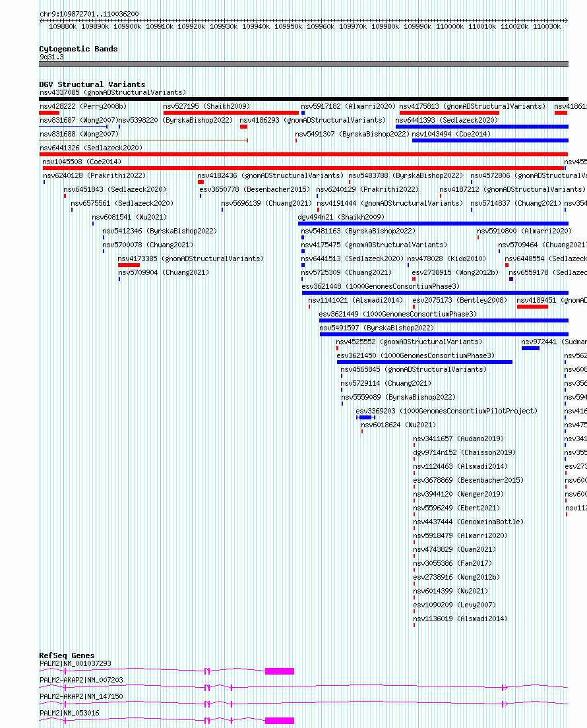Click the nsv4337085 gnomAD variant label
587x728 pixels.
coord(113,93)
